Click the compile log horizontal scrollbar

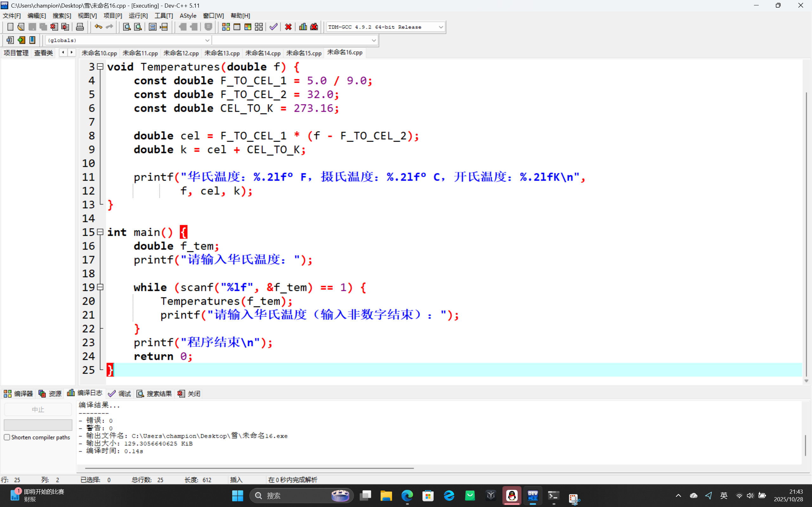pyautogui.click(x=249, y=468)
